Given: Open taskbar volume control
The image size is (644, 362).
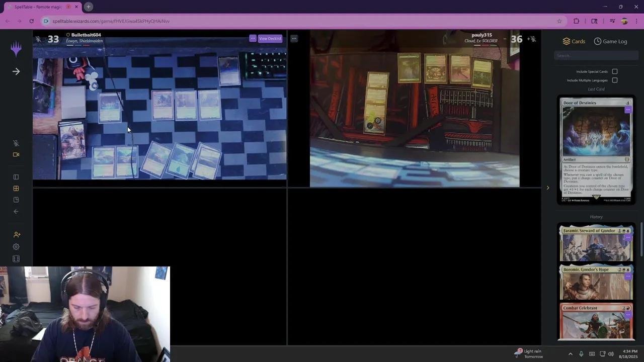Looking at the screenshot, I should pos(611,354).
